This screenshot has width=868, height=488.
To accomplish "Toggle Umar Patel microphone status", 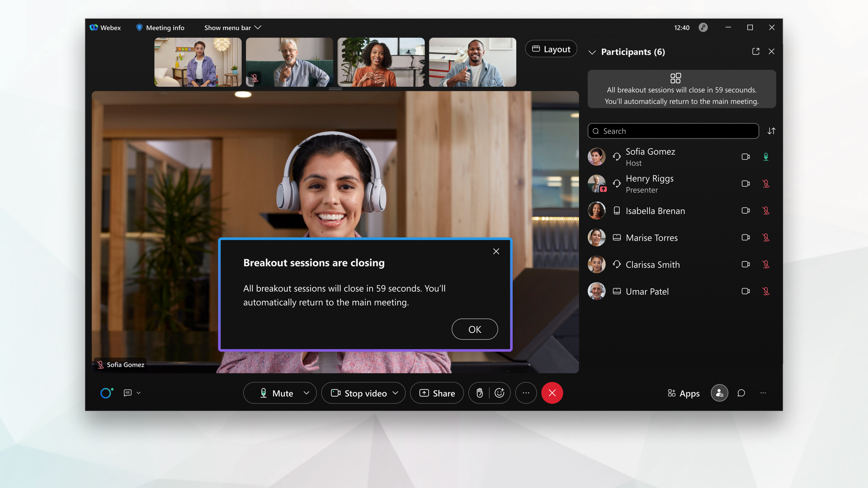I will (x=766, y=291).
